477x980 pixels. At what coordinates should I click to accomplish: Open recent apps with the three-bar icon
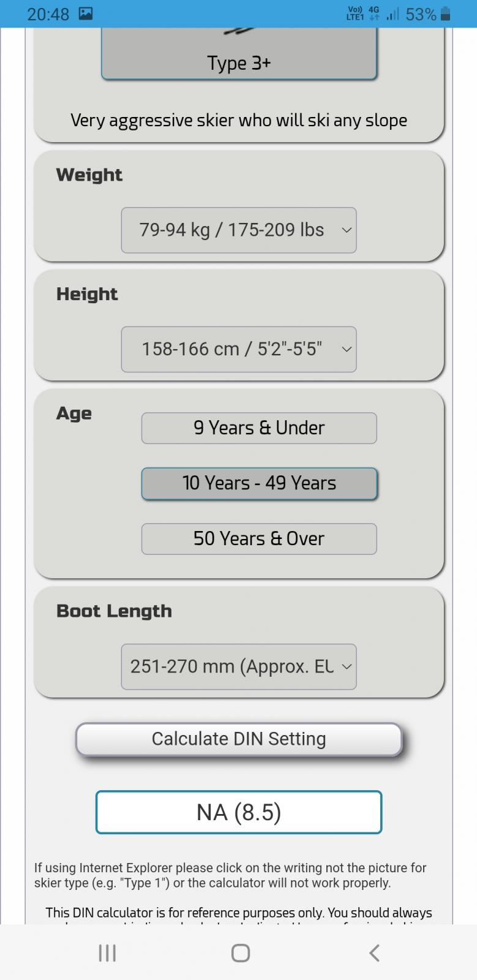pyautogui.click(x=107, y=952)
